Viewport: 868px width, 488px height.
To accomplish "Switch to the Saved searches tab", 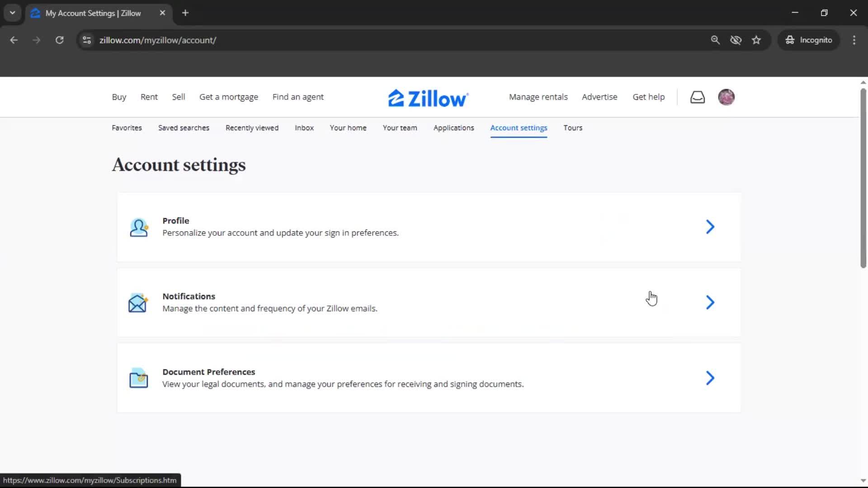I will click(x=184, y=128).
